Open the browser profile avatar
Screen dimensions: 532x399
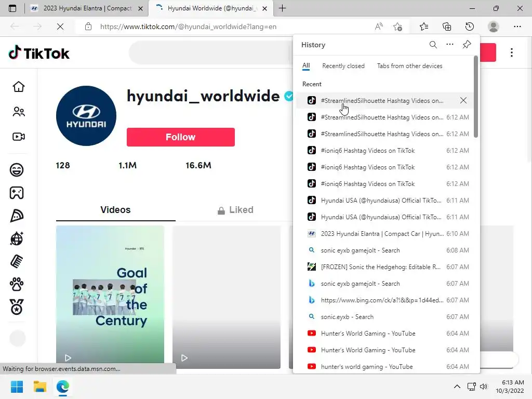point(494,26)
